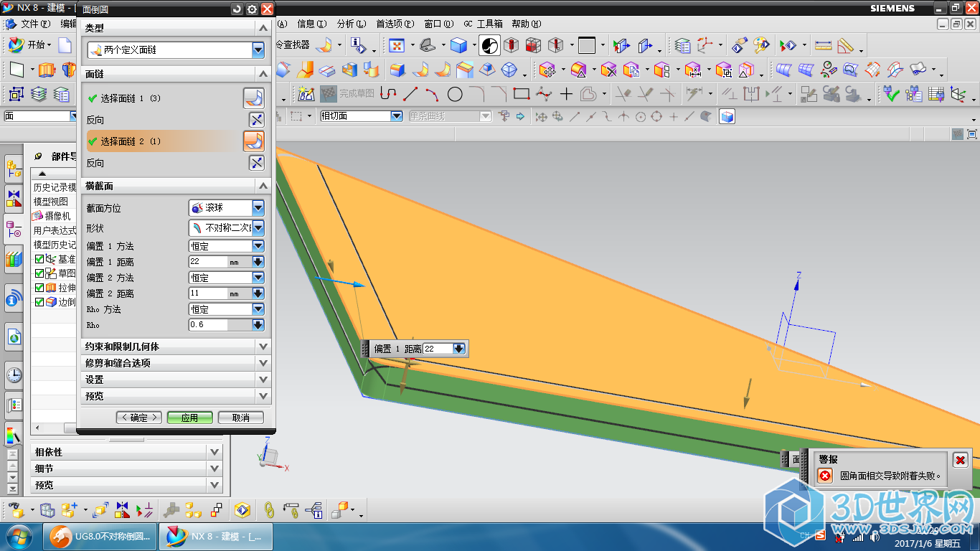Click the 确定 OK button
This screenshot has width=980, height=551.
(139, 418)
